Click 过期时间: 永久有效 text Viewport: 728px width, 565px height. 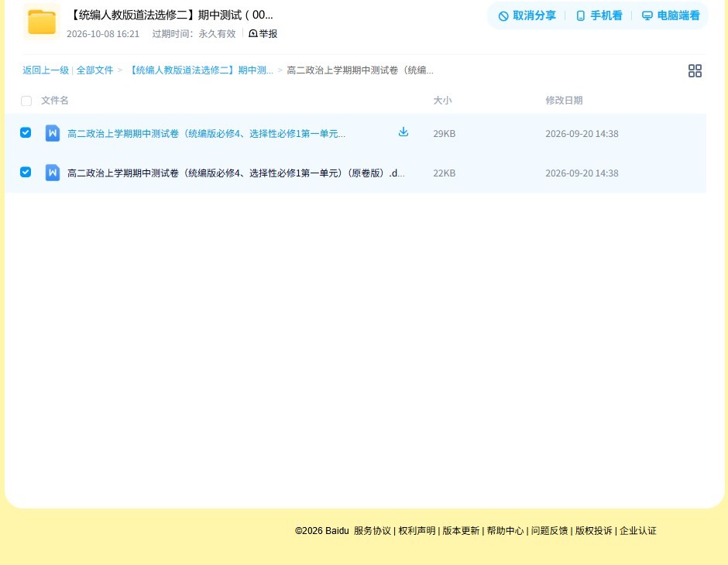[194, 34]
